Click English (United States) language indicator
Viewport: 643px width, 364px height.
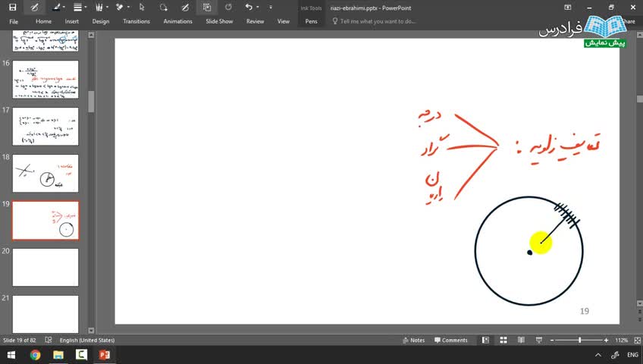tap(87, 340)
